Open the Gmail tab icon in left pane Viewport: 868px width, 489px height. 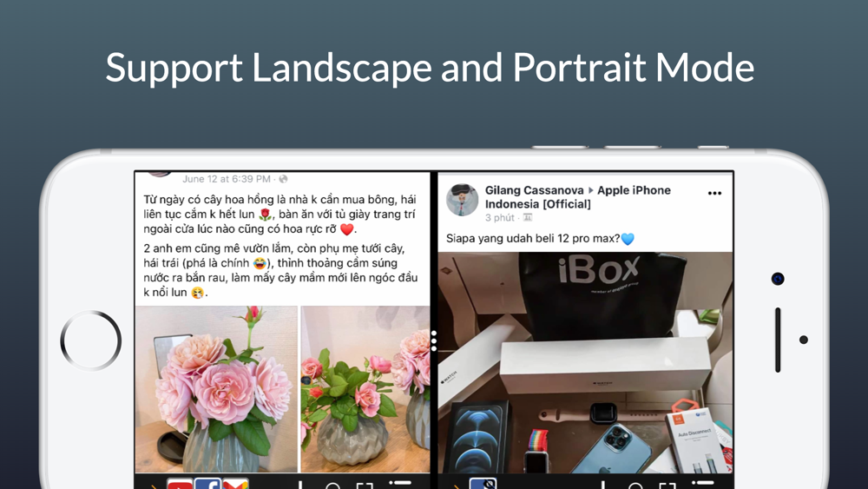tap(235, 484)
